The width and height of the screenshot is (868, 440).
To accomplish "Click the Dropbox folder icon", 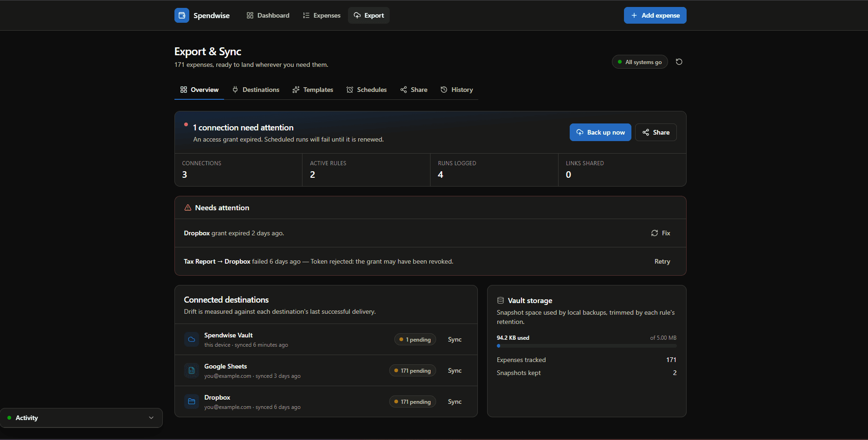I will [192, 401].
